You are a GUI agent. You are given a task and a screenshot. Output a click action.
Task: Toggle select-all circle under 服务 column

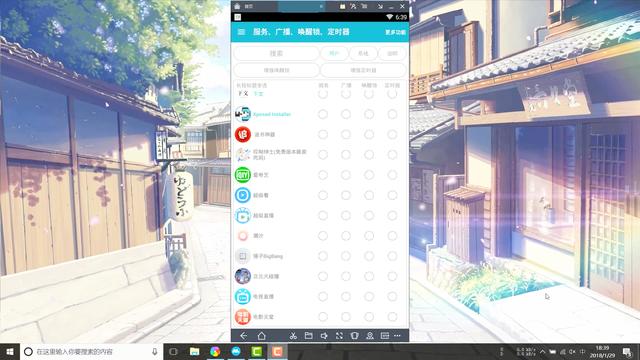323,94
